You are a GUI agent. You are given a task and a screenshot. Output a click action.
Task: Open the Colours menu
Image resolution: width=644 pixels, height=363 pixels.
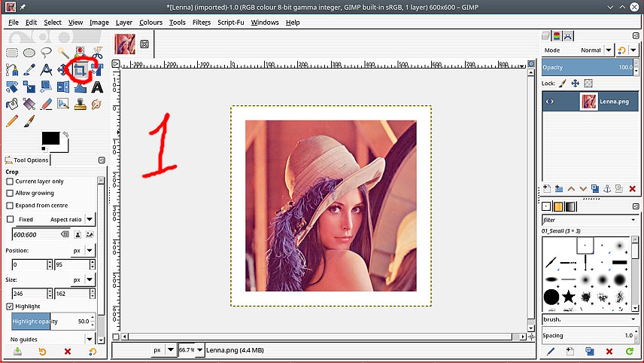[x=150, y=22]
